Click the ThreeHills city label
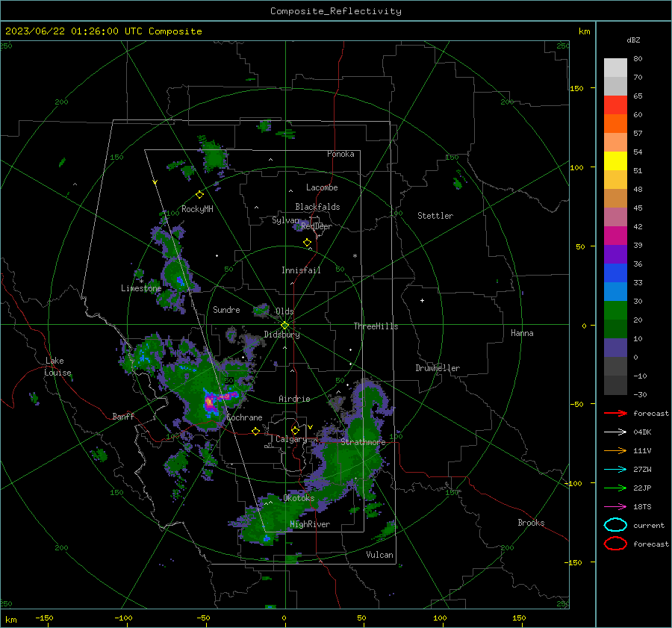This screenshot has width=672, height=628. tap(376, 326)
